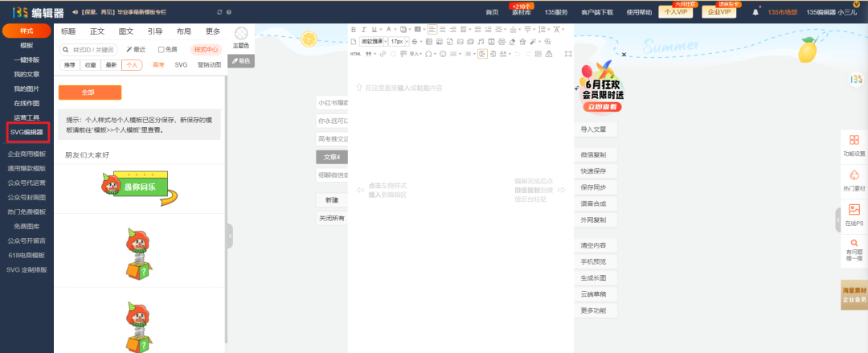The height and width of the screenshot is (353, 868).
Task: Open notifications bell
Action: (x=755, y=12)
